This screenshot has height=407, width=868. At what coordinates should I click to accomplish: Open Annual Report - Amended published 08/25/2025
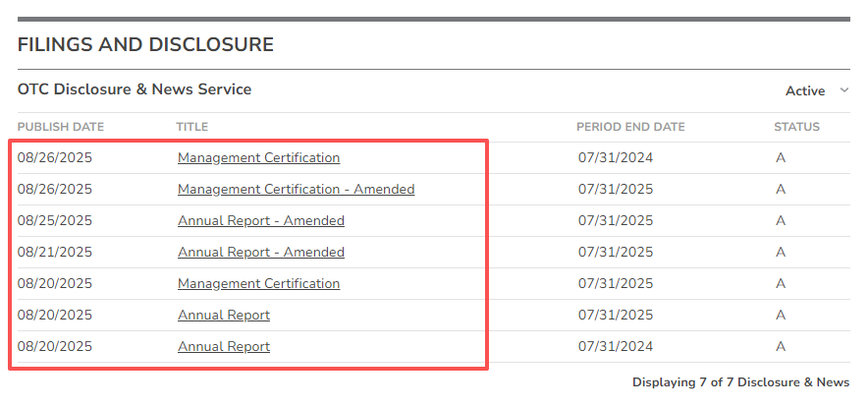click(260, 220)
